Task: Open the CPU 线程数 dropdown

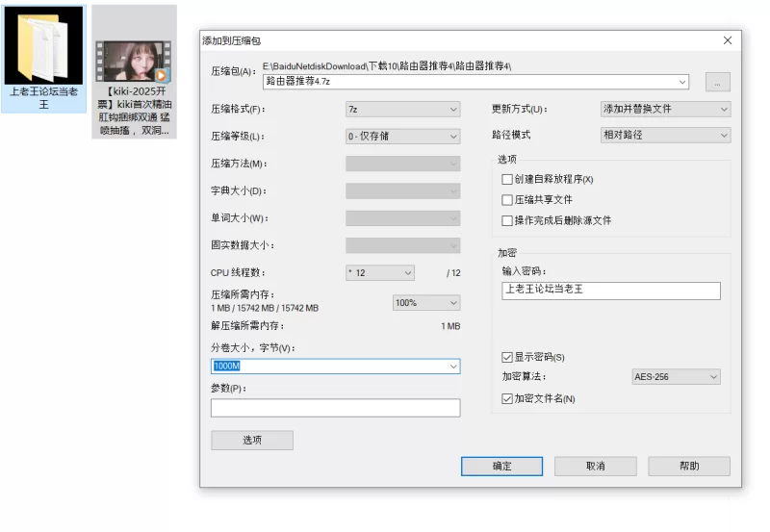Action: (380, 273)
